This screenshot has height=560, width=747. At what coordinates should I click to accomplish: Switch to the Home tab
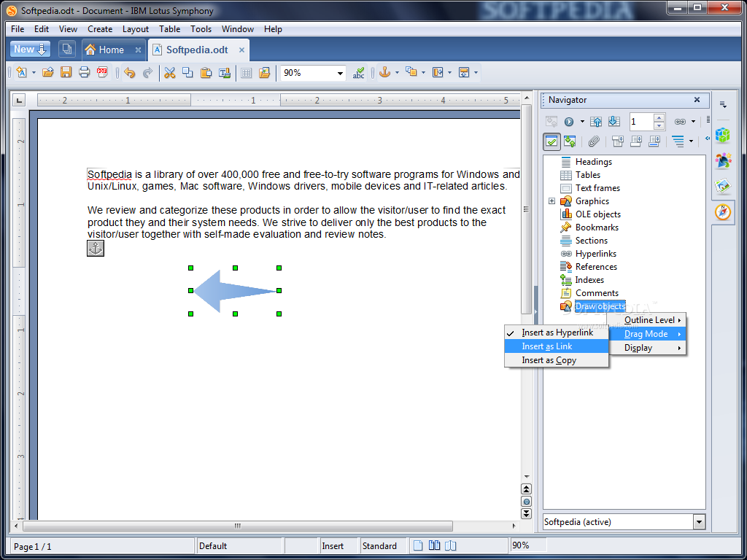click(112, 50)
